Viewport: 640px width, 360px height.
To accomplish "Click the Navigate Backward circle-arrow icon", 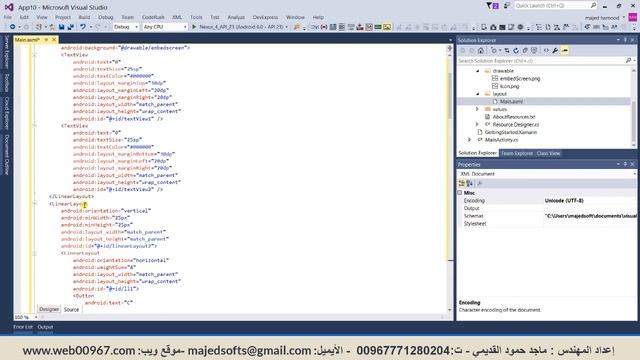I will [x=13, y=27].
